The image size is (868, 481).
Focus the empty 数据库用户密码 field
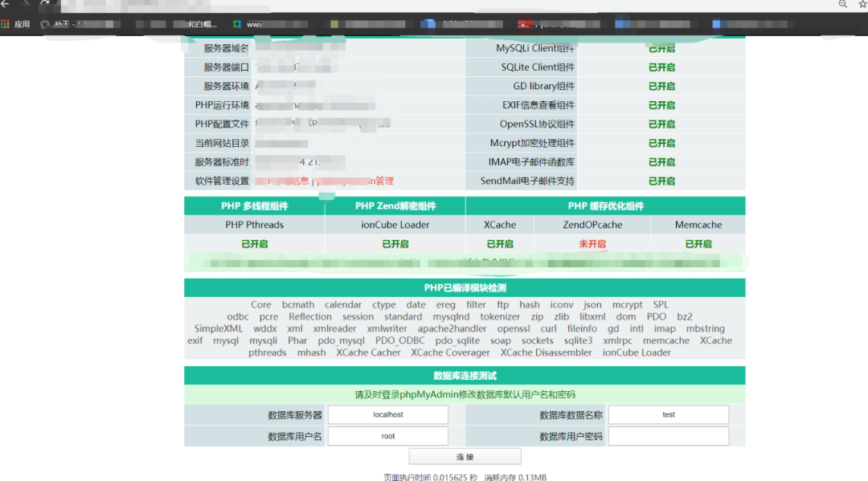tap(668, 436)
